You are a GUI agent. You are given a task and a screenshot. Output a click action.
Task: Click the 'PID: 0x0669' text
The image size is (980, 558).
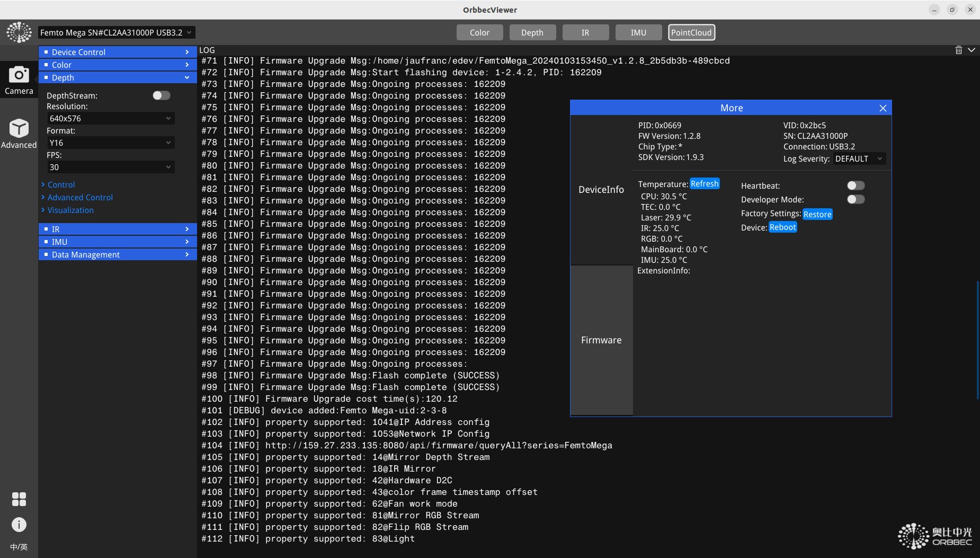pyautogui.click(x=660, y=126)
